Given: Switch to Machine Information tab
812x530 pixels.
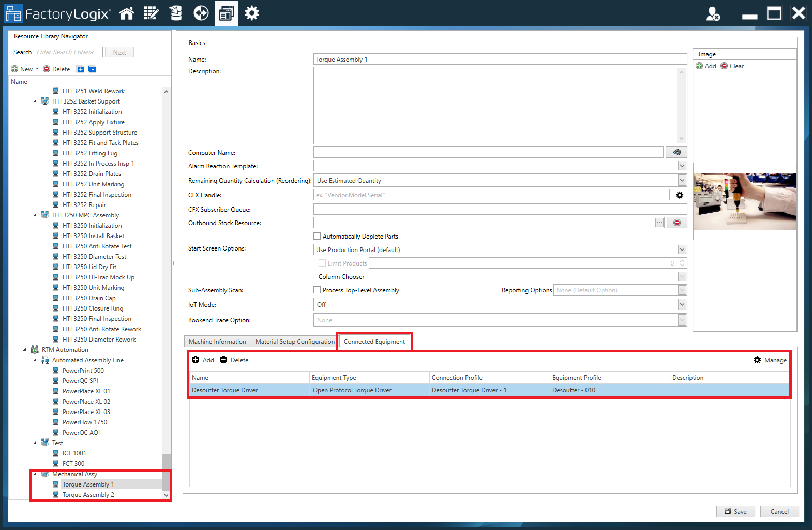Looking at the screenshot, I should (217, 342).
